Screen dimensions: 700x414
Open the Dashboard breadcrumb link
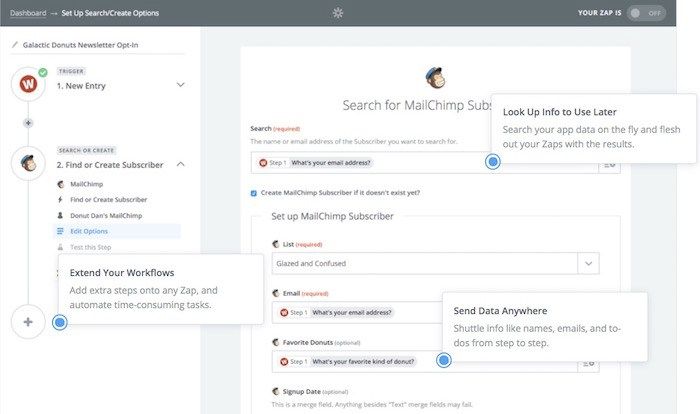tap(28, 13)
